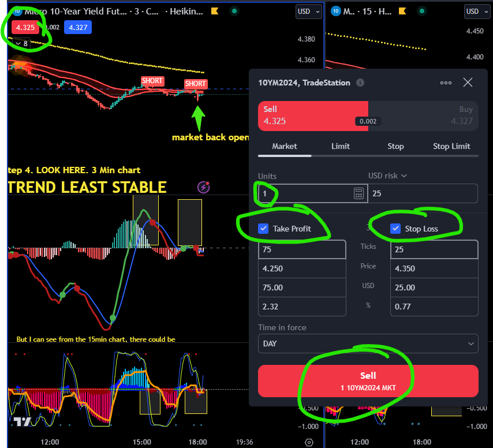Click the green market status dot, right chart
Image resolution: width=493 pixels, height=448 pixels.
click(421, 12)
